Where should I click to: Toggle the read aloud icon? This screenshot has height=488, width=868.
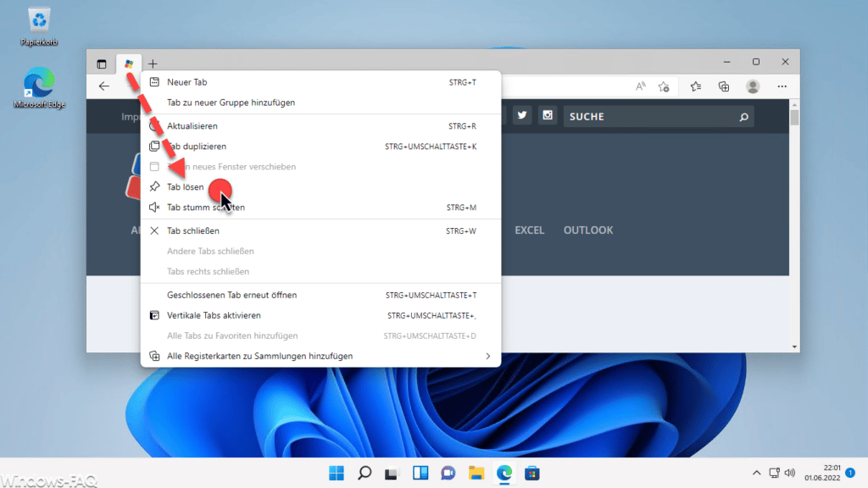[641, 86]
